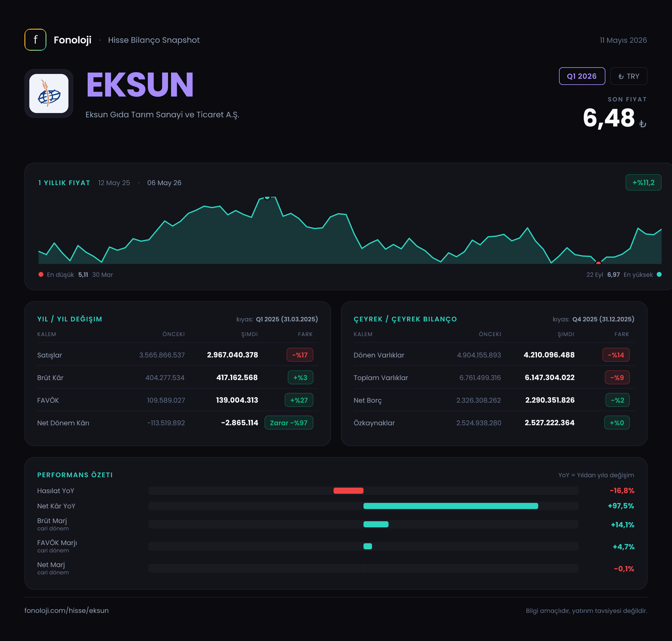Screen dimensions: 672x641
Task: Click the red En düşük legend dot
Action: coord(41,274)
